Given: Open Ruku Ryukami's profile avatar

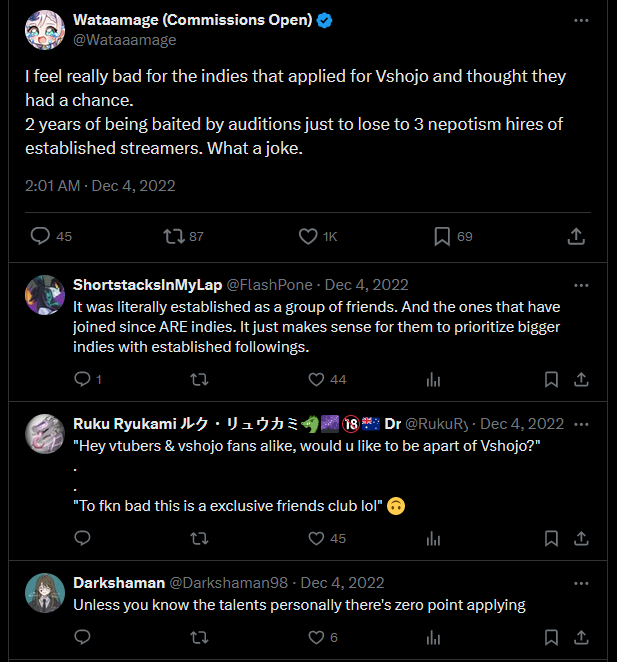Looking at the screenshot, I should 45,434.
